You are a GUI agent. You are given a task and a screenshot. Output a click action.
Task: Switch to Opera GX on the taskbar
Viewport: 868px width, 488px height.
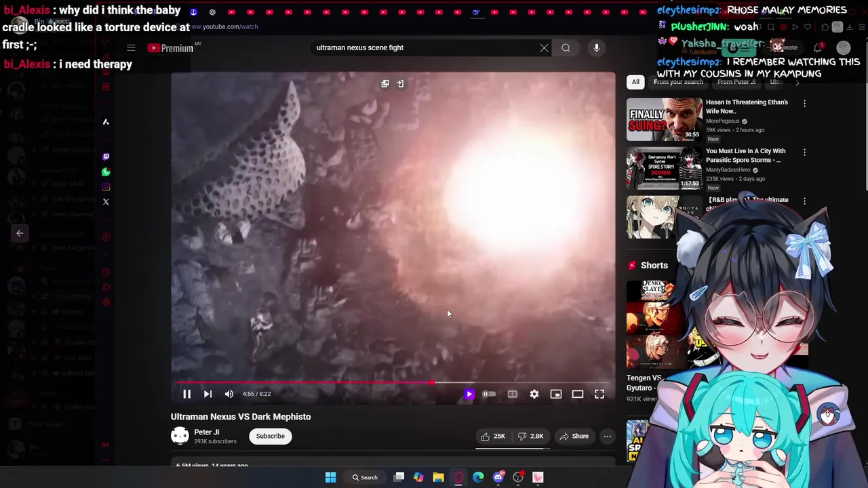click(458, 477)
